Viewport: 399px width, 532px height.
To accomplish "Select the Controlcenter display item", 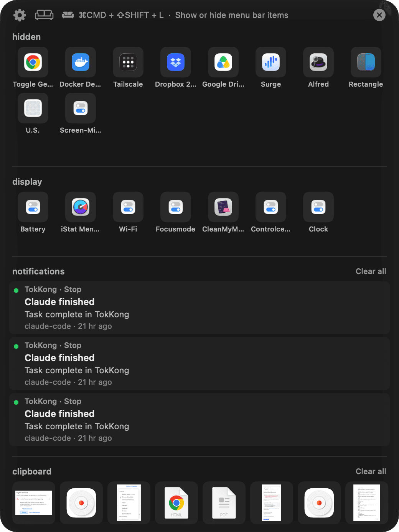I will (271, 207).
